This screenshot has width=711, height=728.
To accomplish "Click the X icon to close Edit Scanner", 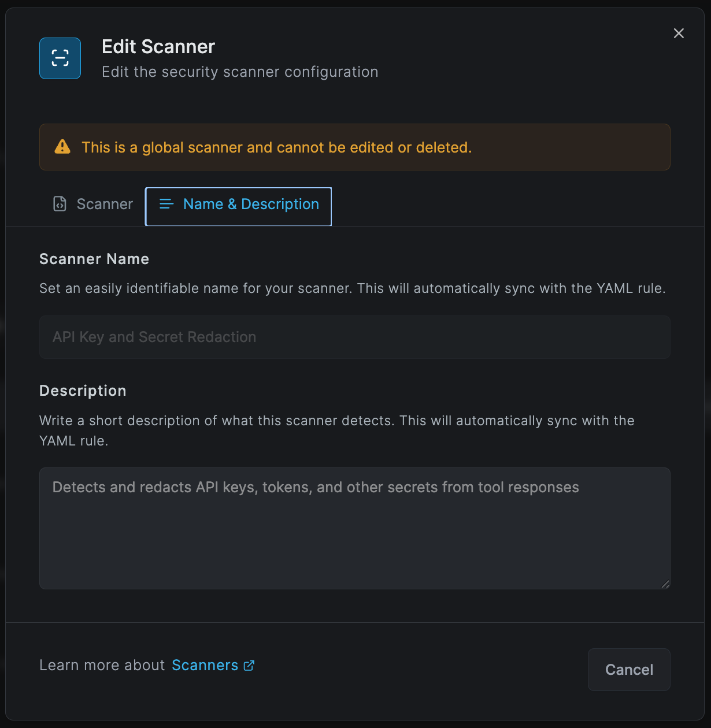I will (x=678, y=33).
